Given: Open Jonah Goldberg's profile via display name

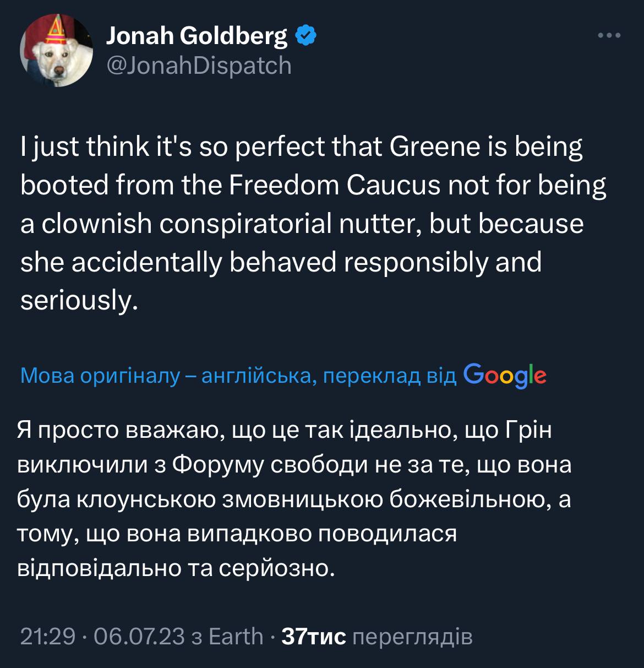Looking at the screenshot, I should pos(196,36).
